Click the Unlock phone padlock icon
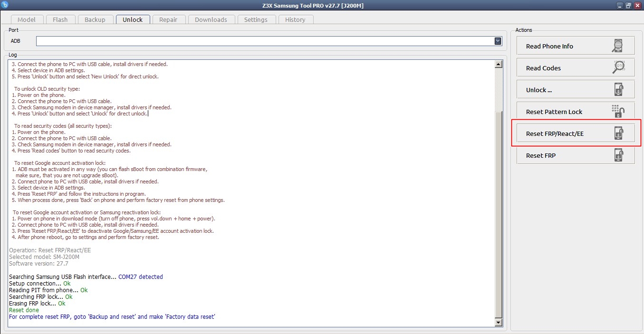Screen dimensions: 644x334 618,89
